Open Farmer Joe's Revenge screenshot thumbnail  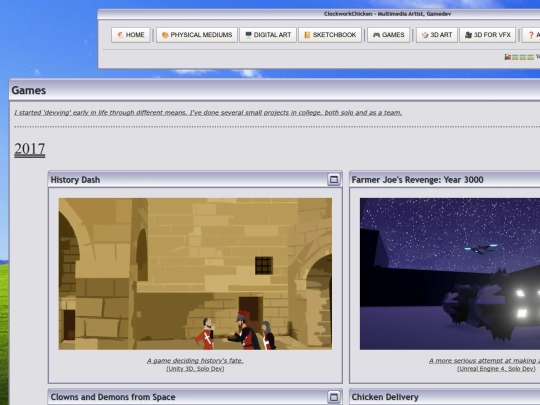[450, 274]
